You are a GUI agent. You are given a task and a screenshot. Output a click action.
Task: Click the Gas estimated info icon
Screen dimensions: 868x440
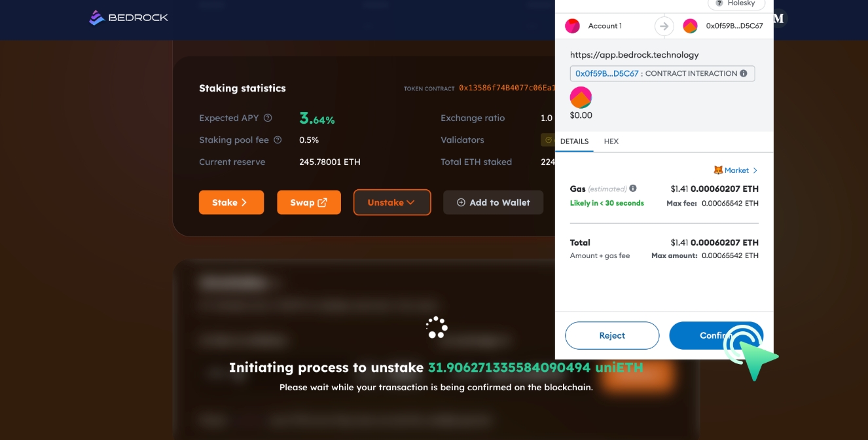(x=633, y=189)
